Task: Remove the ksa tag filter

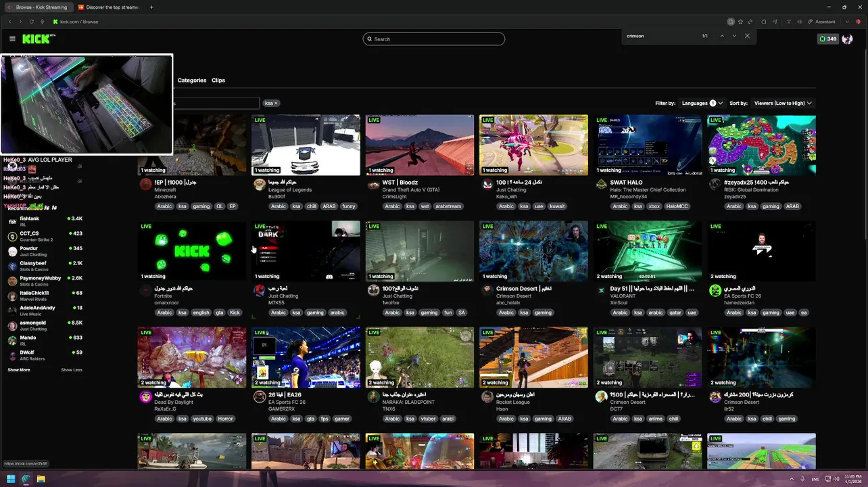Action: point(276,103)
